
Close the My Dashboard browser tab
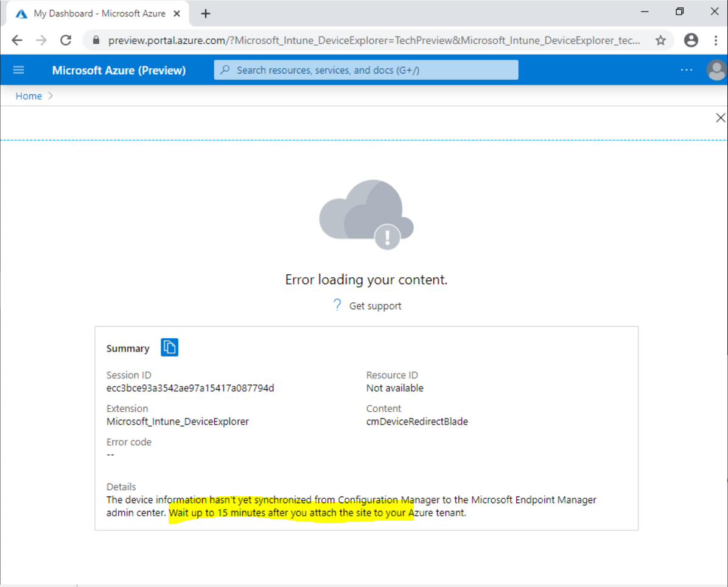(177, 14)
